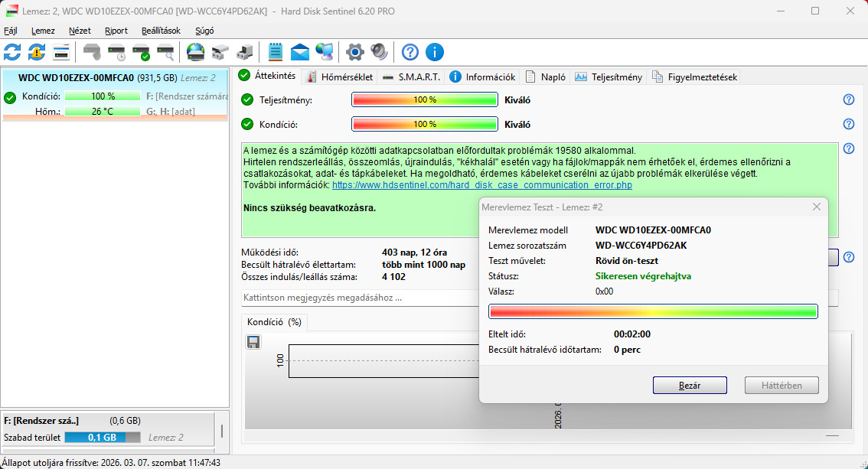Viewport: 868px width, 469px height.
Task: Click the '4 102' start/stop count value
Action: pyautogui.click(x=393, y=276)
